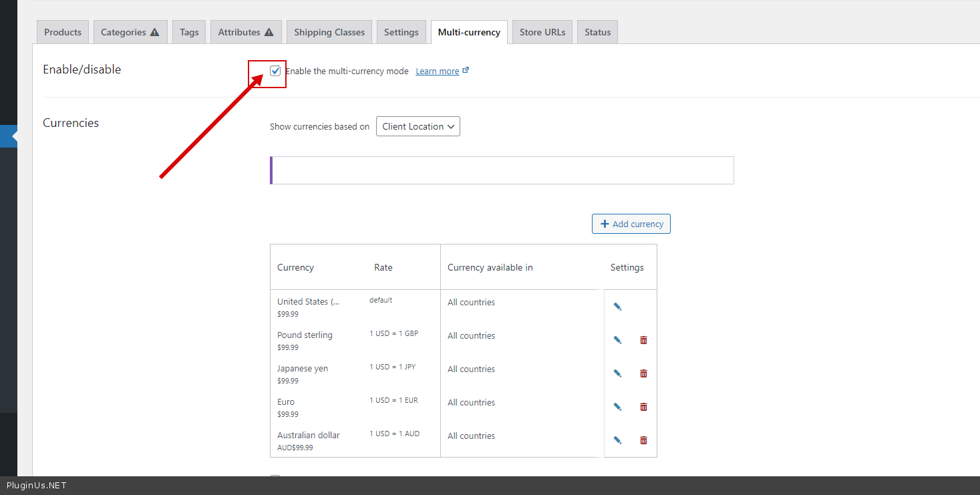Viewport: 980px width, 495px height.
Task: Edit the United States dollar currency
Action: point(617,307)
